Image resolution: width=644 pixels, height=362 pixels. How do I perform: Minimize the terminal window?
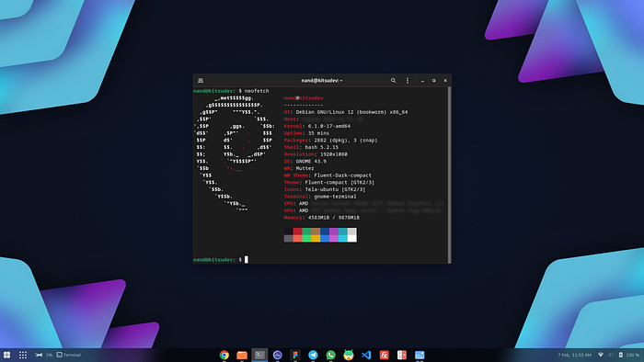coord(422,81)
